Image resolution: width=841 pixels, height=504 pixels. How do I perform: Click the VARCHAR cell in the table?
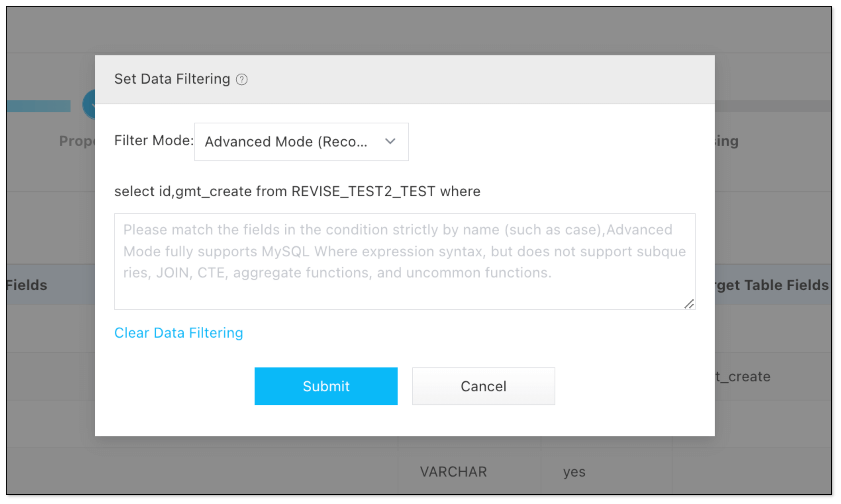coord(453,472)
